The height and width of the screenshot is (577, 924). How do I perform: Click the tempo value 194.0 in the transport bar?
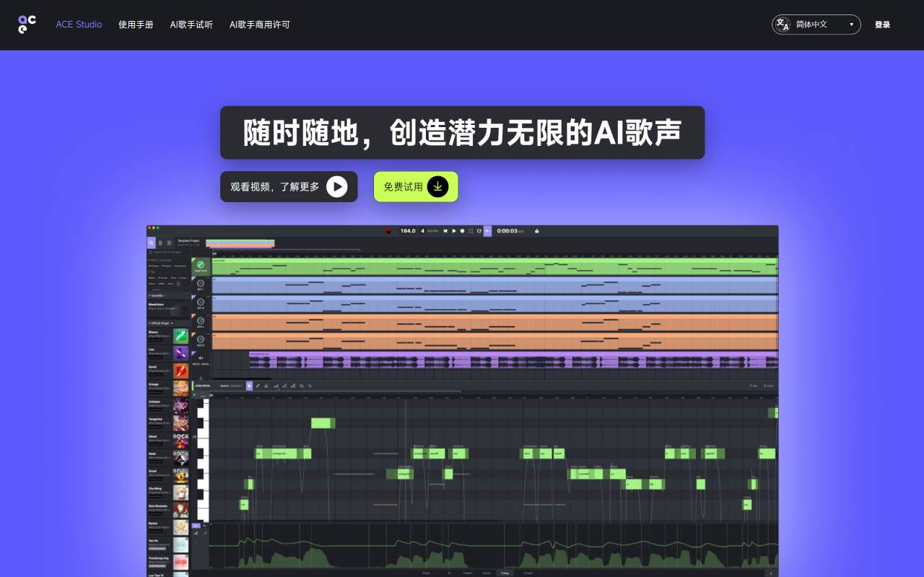click(408, 231)
